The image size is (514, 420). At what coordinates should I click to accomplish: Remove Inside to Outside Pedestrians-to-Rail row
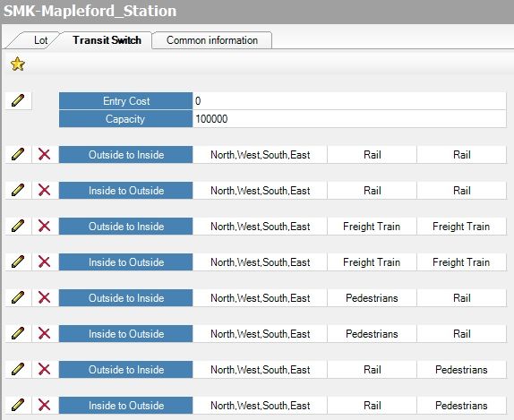[x=44, y=333]
